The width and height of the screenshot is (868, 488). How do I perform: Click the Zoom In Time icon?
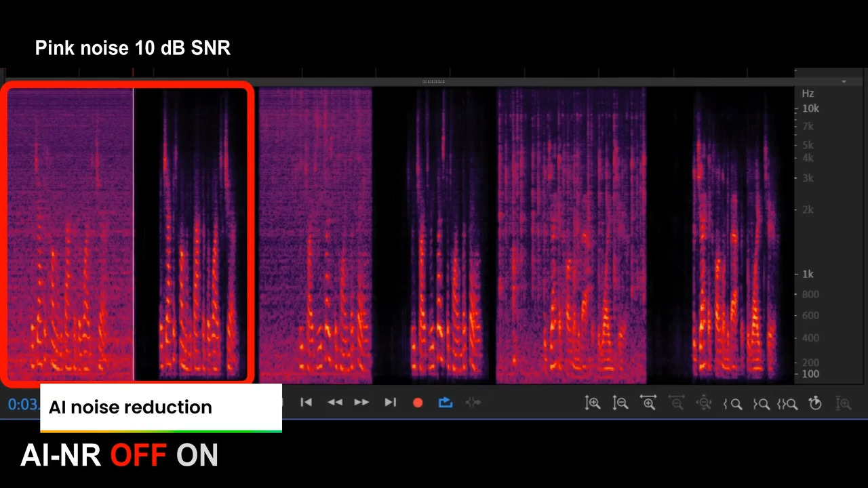[x=648, y=403]
